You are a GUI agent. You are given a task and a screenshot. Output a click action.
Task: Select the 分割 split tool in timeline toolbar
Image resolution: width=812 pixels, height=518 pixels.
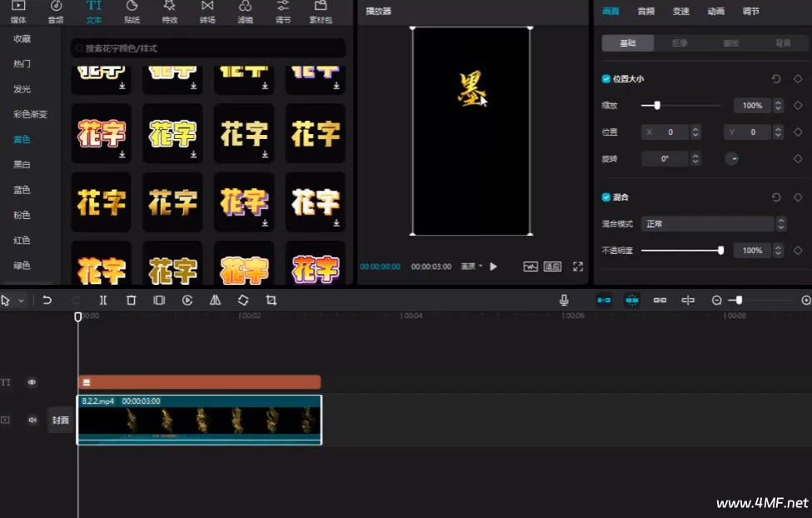(103, 300)
